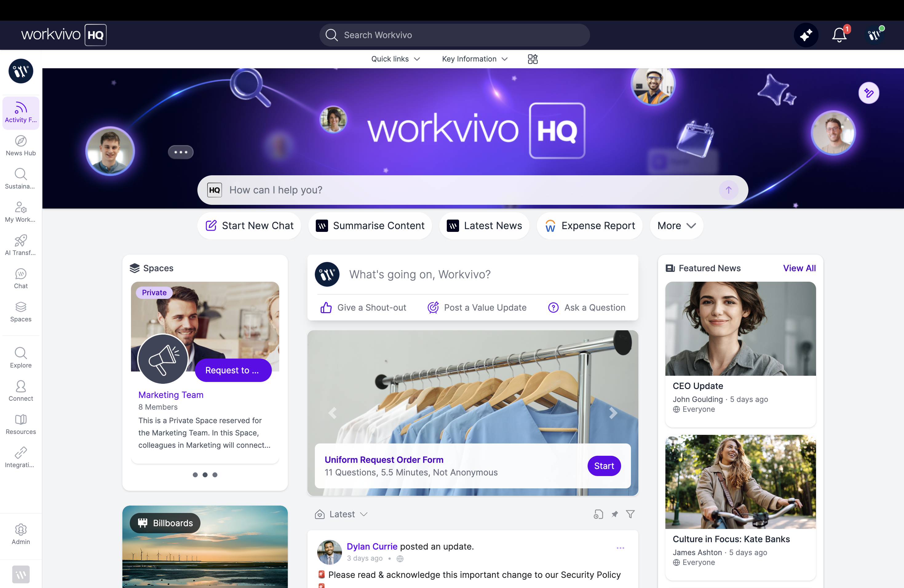
Task: Open Resources in the sidebar
Action: (x=21, y=424)
